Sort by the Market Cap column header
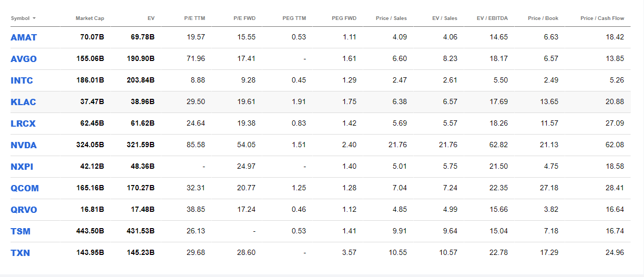Image resolution: width=644 pixels, height=277 pixels. [x=90, y=18]
